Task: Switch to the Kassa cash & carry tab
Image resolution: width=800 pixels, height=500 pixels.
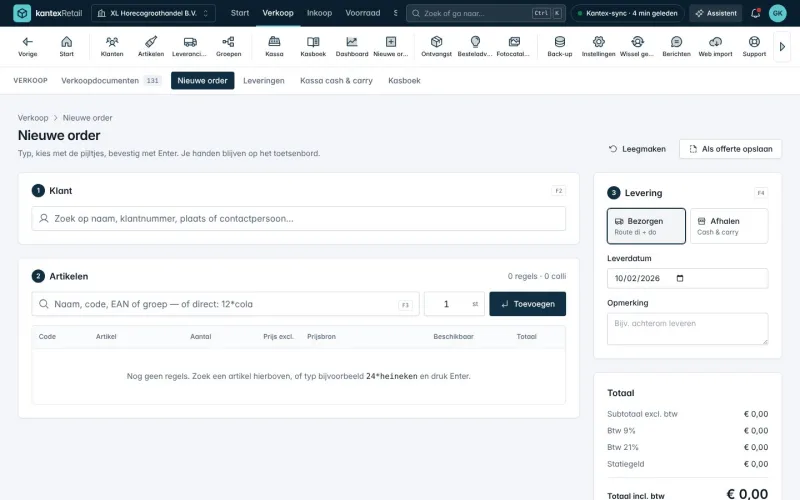Action: [336, 81]
